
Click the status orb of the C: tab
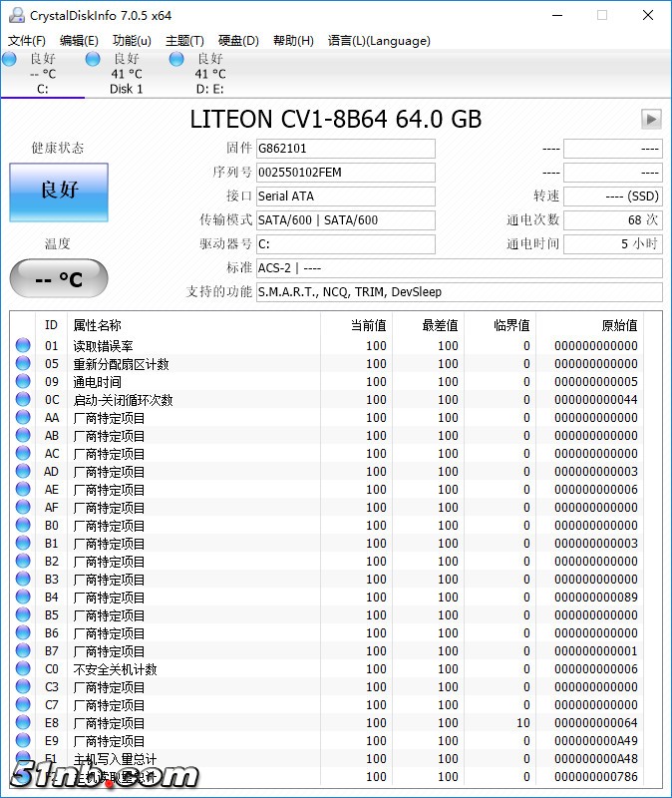tap(9, 59)
